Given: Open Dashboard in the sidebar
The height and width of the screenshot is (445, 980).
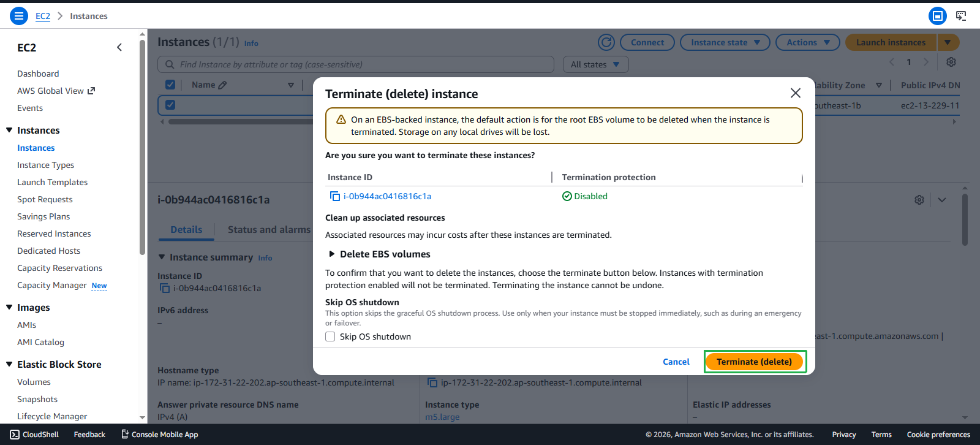Looking at the screenshot, I should tap(38, 74).
